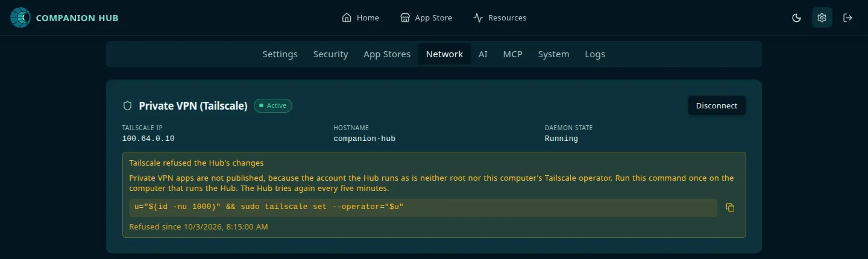This screenshot has width=868, height=259.
Task: Click the sudo tailscale set command text
Action: (269, 207)
